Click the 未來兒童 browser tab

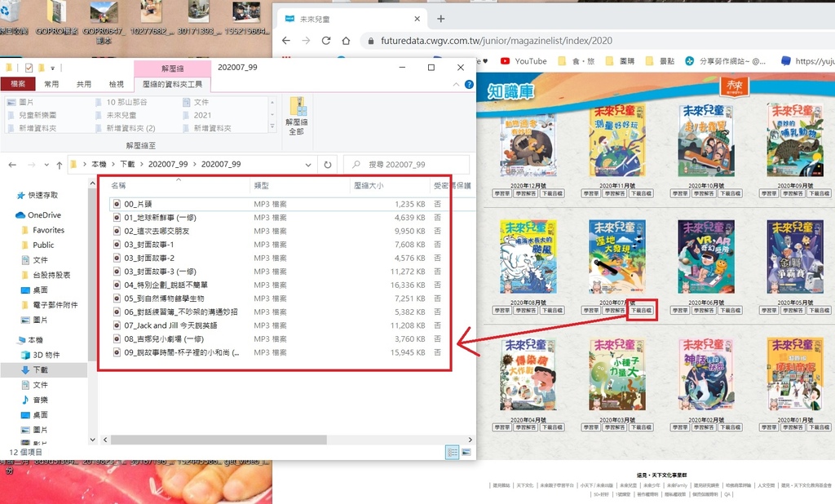(351, 19)
